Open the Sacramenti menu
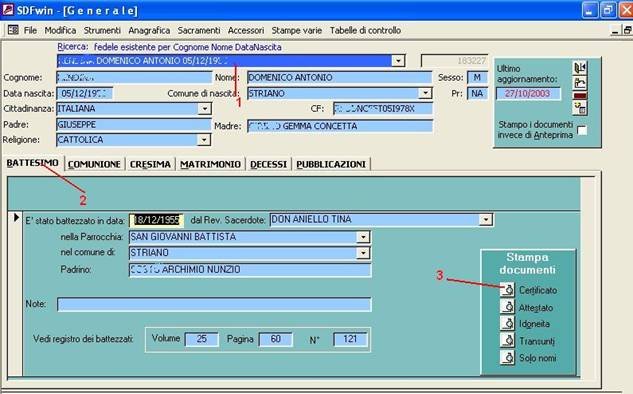633x394 pixels. 199,30
